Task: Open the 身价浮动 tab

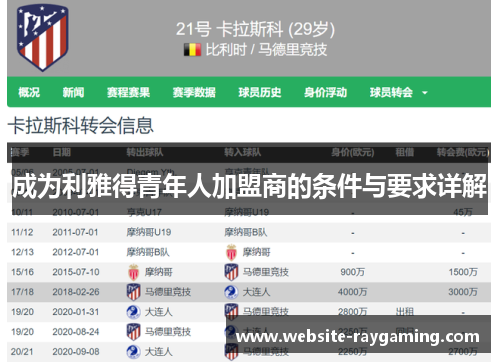Action: (325, 92)
